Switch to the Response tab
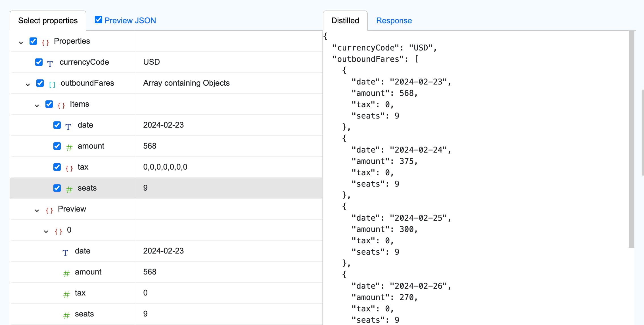The image size is (644, 325). (x=394, y=20)
